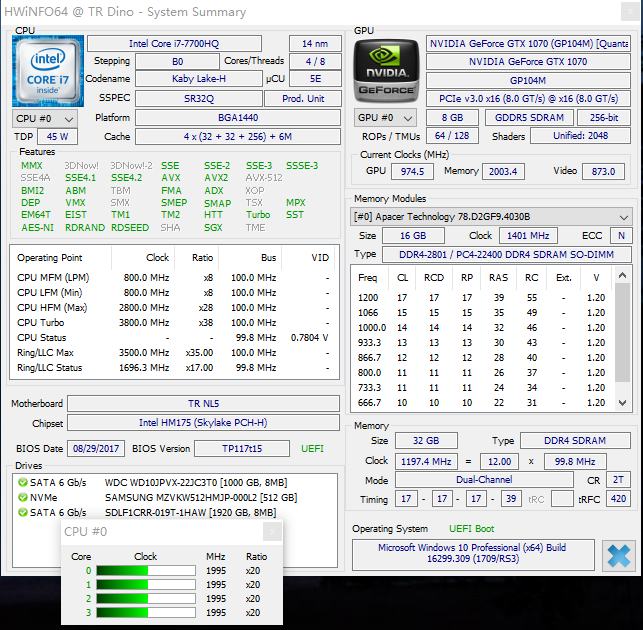
Task: Open the GPU #0 selector dropdown
Action: coord(385,118)
